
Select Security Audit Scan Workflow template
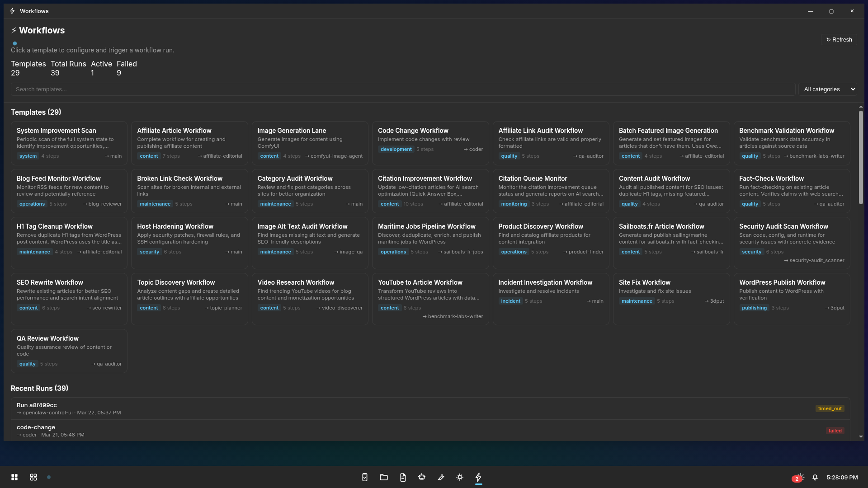[x=792, y=243]
